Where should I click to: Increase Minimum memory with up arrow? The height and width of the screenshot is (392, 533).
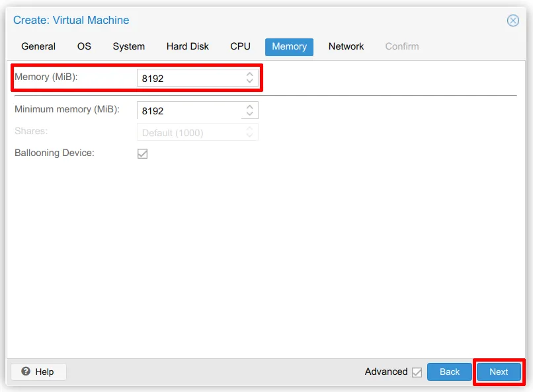click(x=249, y=107)
